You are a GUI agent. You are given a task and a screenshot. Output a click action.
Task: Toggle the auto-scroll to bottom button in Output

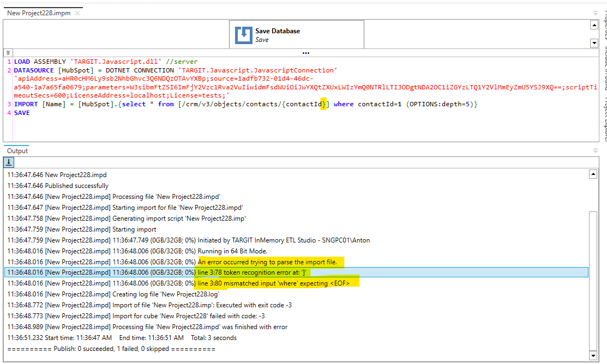coord(9,162)
